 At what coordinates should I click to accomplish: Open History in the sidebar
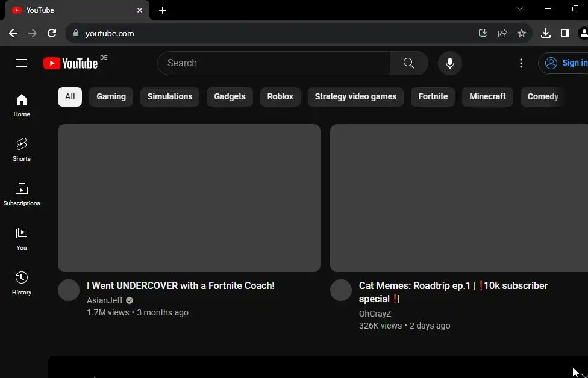22,283
